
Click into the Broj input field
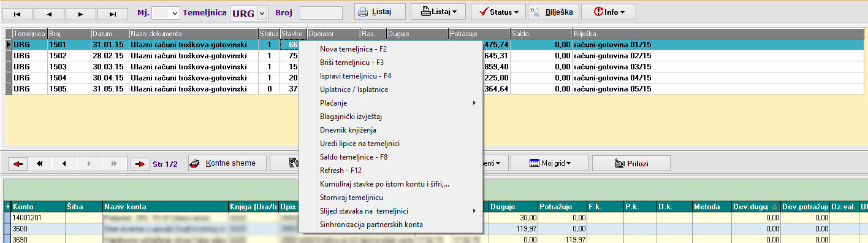(x=321, y=12)
